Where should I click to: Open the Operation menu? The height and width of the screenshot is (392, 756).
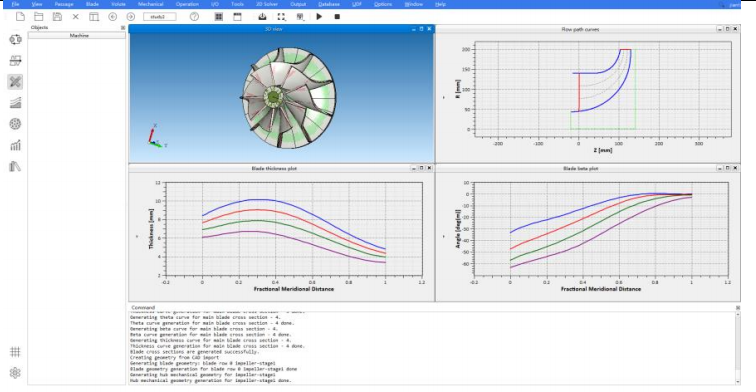click(187, 4)
